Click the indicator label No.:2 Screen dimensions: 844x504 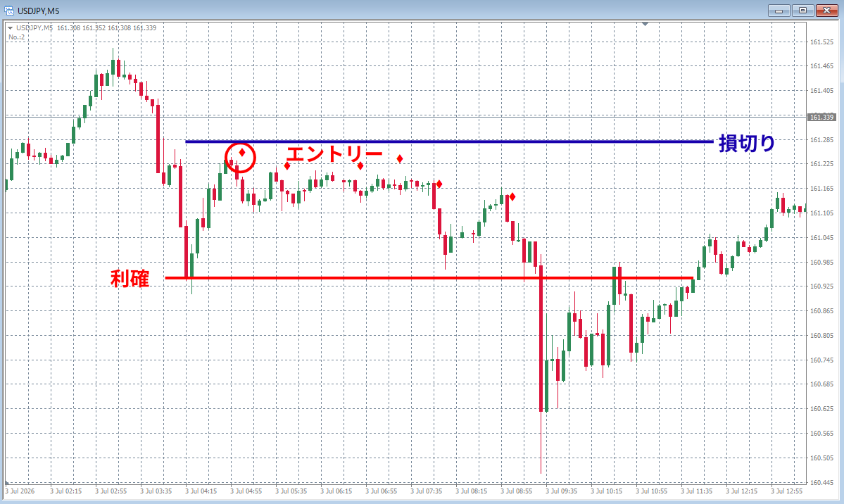click(x=17, y=37)
